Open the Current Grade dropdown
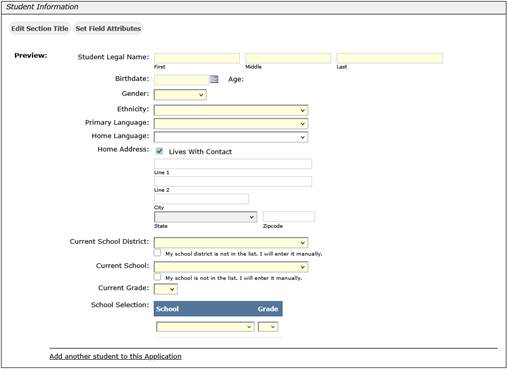The width and height of the screenshot is (508, 369). pos(166,289)
